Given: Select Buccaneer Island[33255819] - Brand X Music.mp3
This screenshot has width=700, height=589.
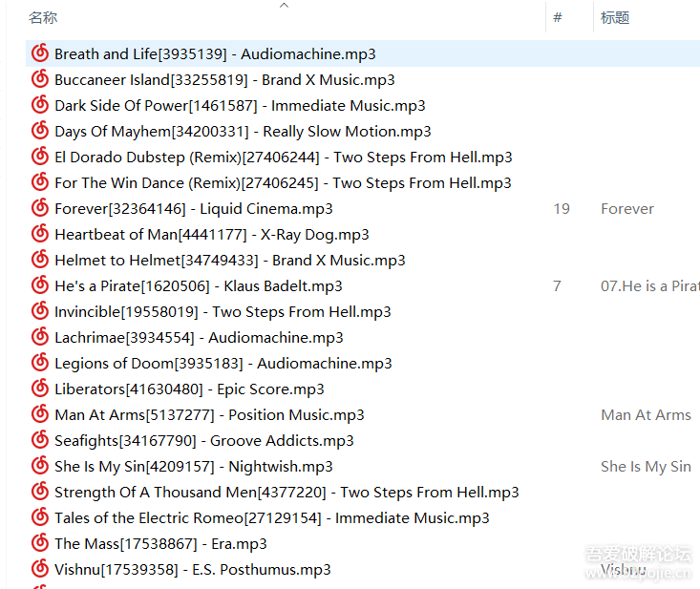Looking at the screenshot, I should 224,80.
